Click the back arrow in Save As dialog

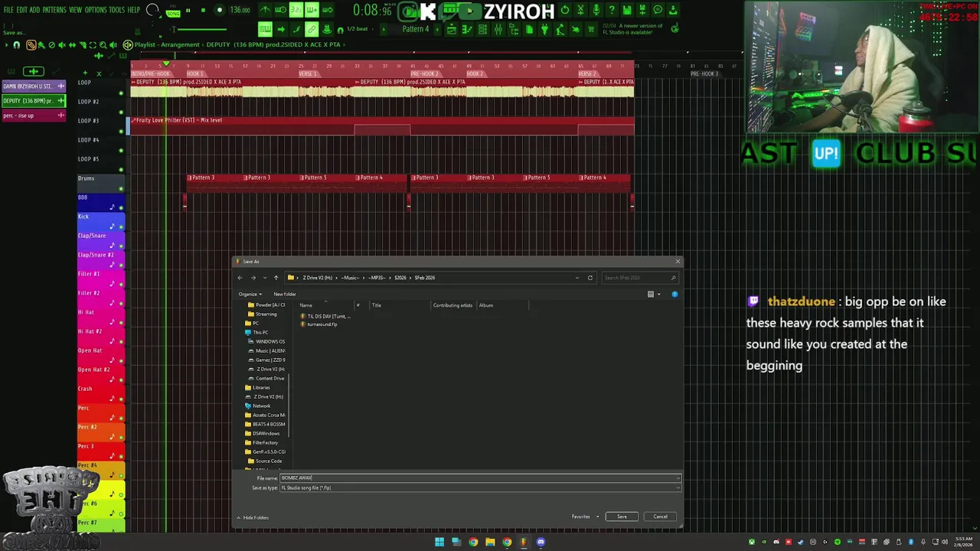click(240, 278)
